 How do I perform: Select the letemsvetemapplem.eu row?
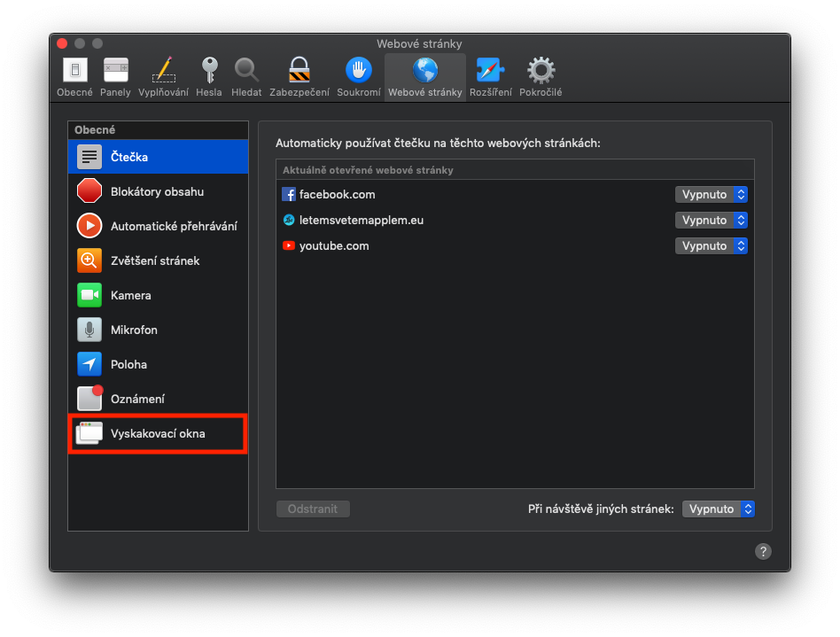(x=515, y=221)
